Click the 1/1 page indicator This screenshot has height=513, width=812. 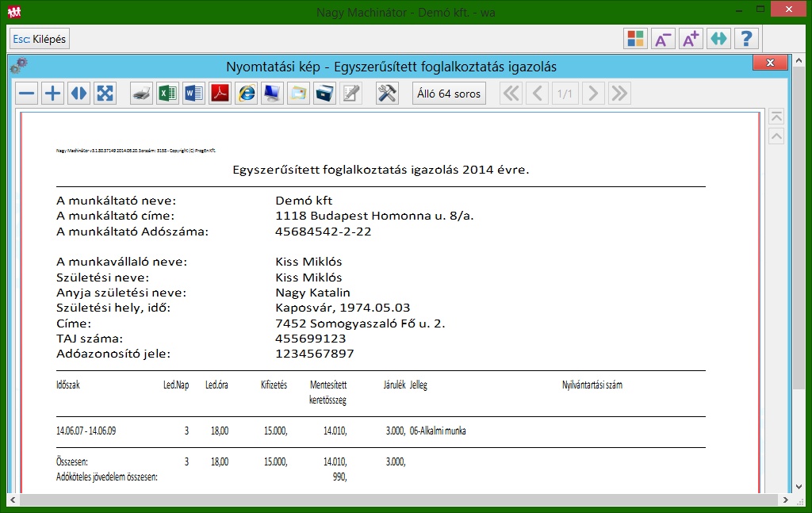565,94
